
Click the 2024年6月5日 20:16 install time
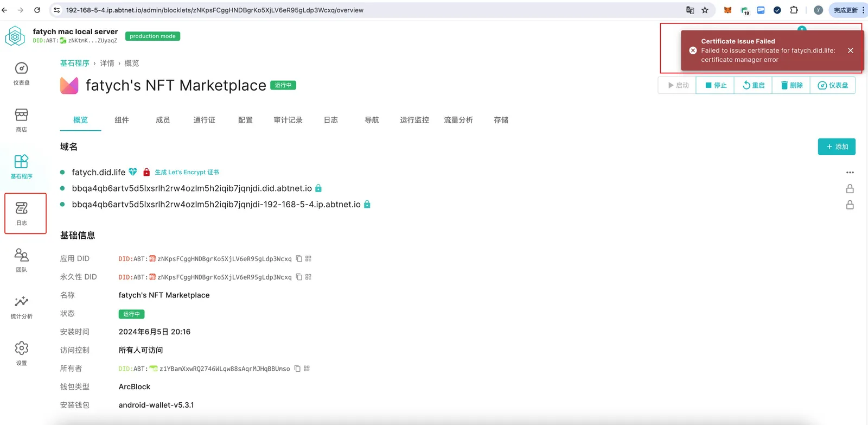(155, 332)
